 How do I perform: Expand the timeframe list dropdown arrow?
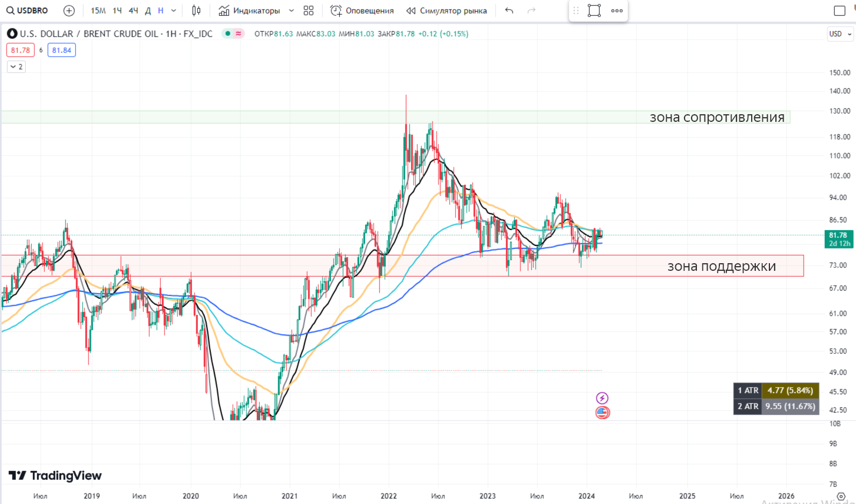click(x=174, y=11)
